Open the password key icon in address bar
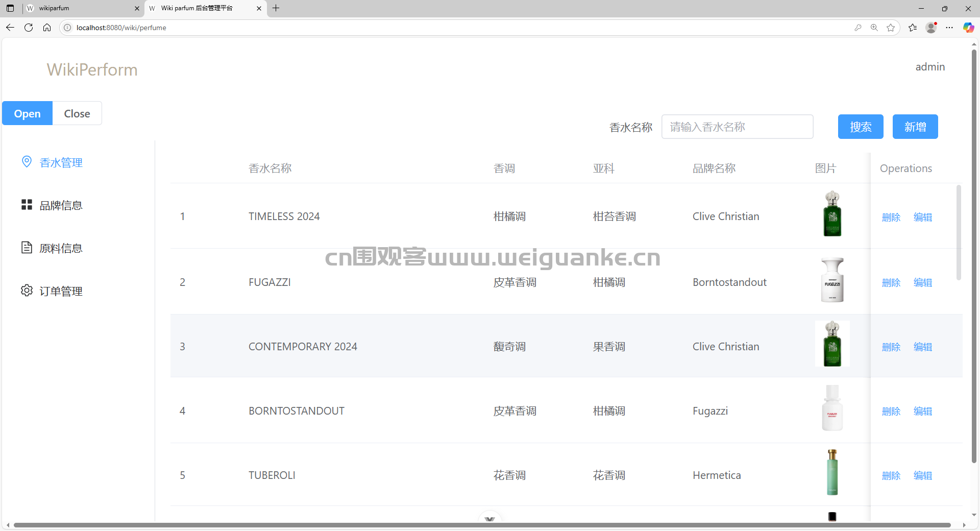Viewport: 980px width, 531px height. point(858,28)
